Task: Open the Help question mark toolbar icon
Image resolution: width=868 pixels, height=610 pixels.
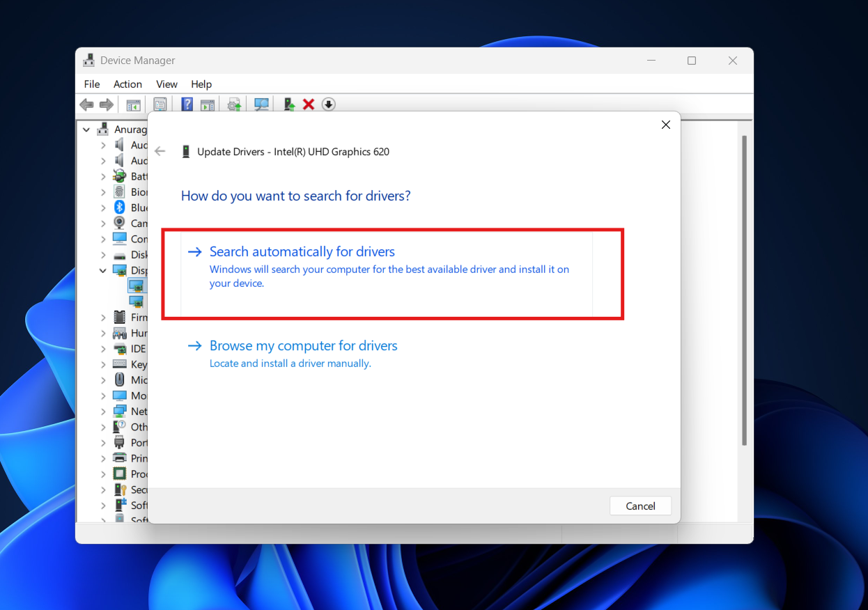Action: click(x=186, y=104)
